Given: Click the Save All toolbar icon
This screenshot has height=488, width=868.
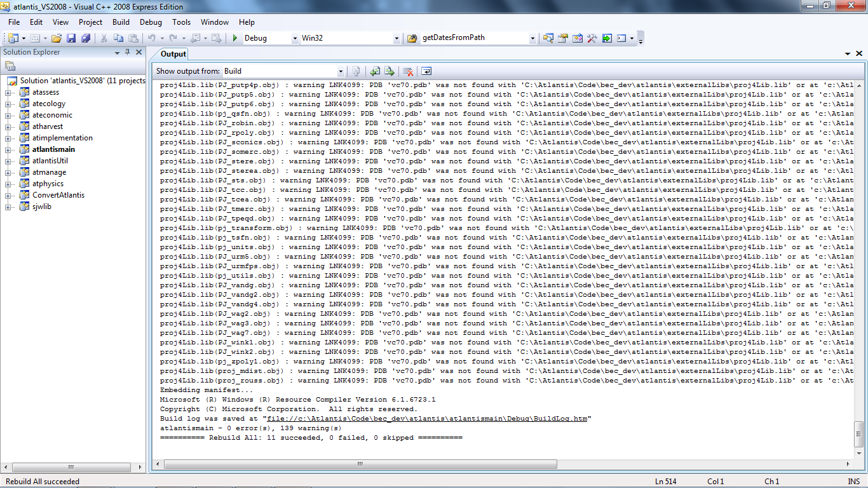Looking at the screenshot, I should pos(85,38).
